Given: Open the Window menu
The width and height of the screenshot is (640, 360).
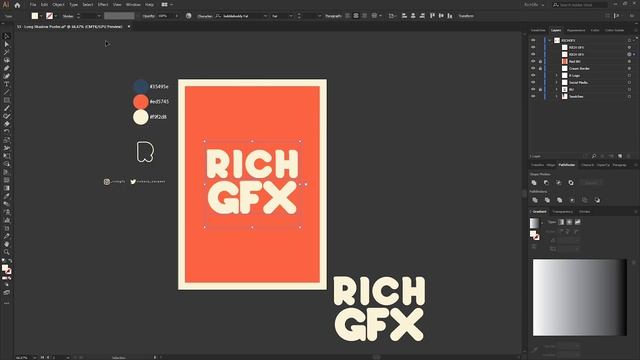Looking at the screenshot, I should [133, 4].
